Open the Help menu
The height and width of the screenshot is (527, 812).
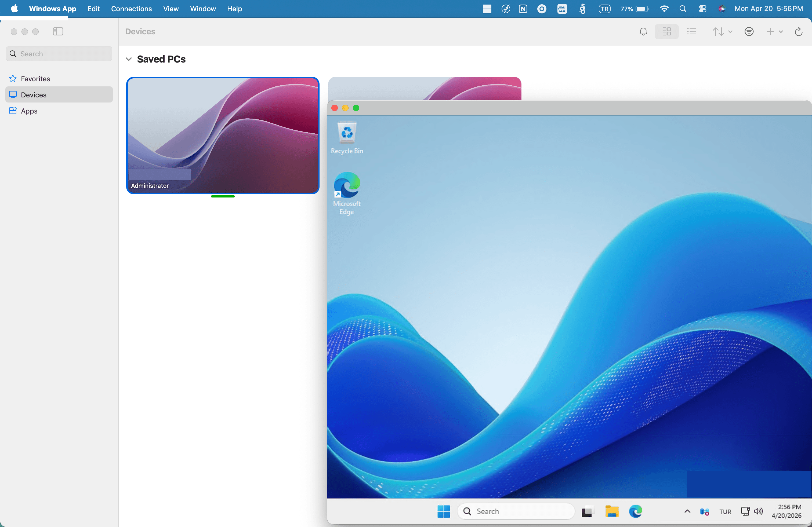click(x=234, y=9)
